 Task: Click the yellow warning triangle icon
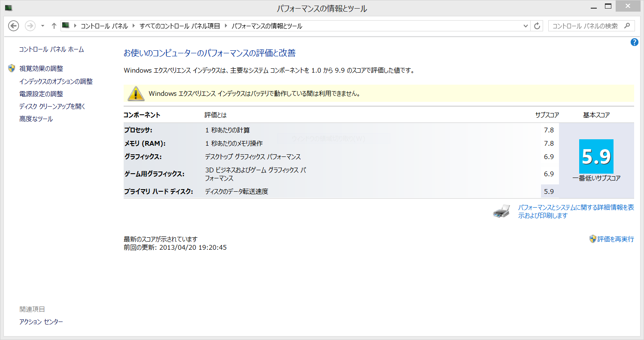[x=136, y=93]
